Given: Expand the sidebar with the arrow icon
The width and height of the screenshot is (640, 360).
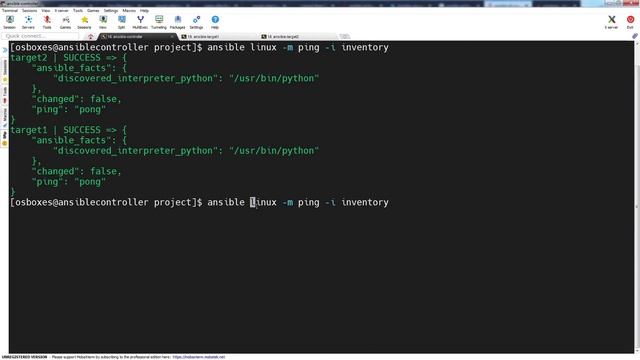Looking at the screenshot, I should tap(4, 50).
